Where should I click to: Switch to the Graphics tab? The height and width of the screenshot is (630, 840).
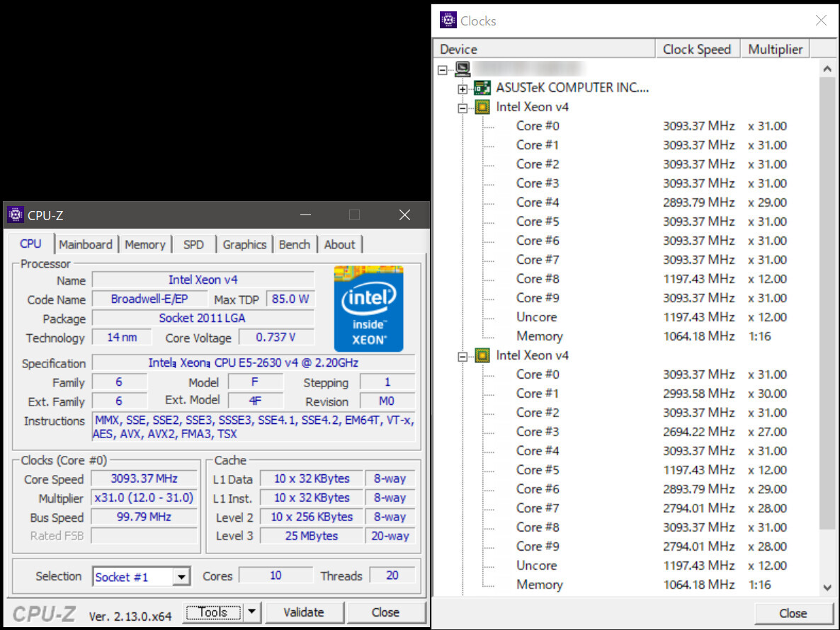244,245
